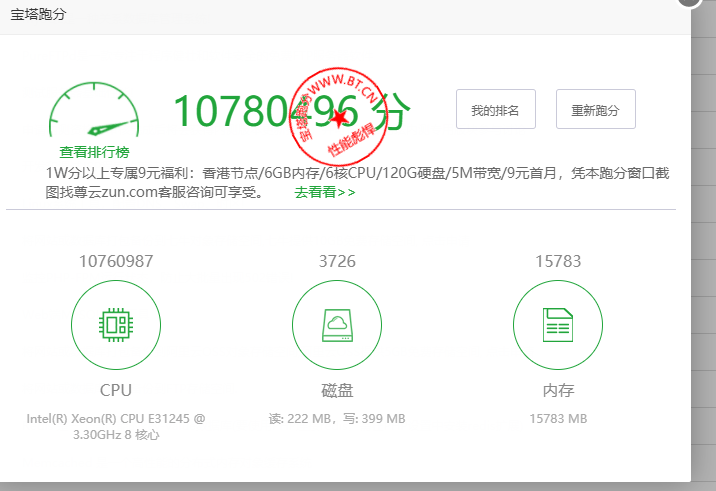Open the 查看排行榜 leaderboard link
Screen dimensions: 716x491
tap(94, 152)
